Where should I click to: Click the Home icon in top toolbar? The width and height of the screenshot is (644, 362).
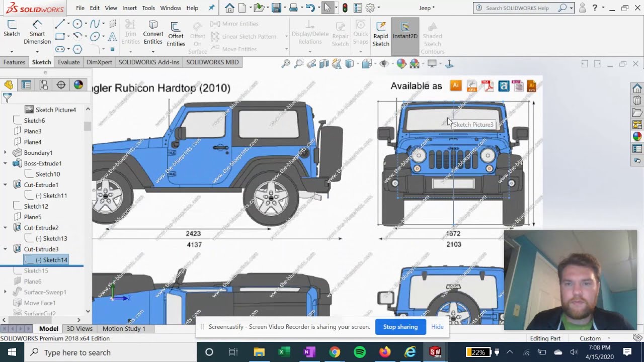pos(229,8)
